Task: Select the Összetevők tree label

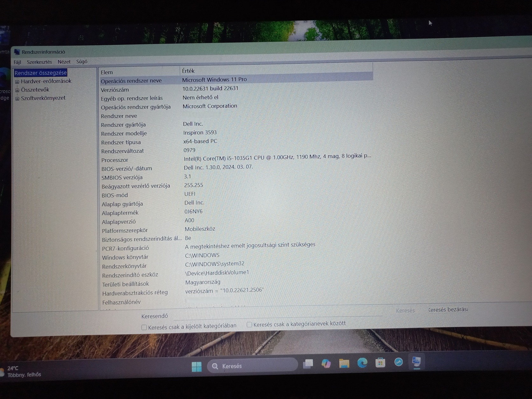Action: click(x=35, y=90)
